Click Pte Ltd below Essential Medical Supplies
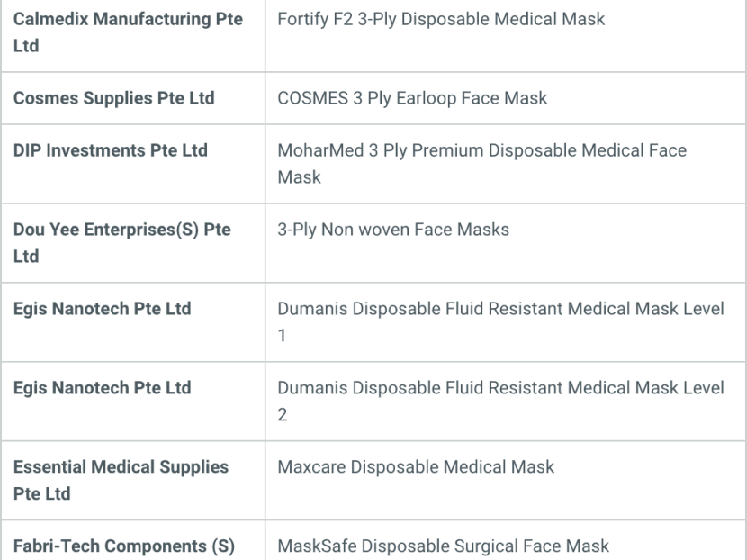 point(42,494)
